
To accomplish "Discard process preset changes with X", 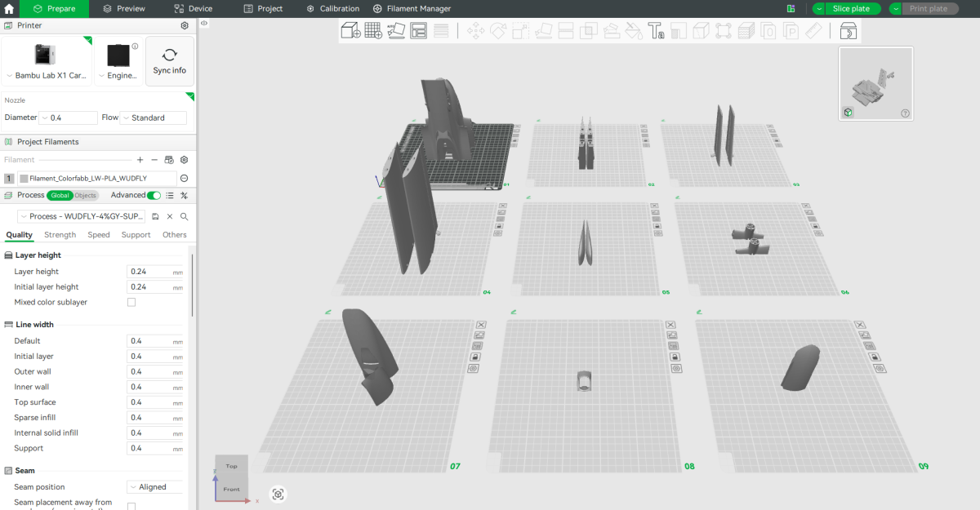I will (170, 216).
